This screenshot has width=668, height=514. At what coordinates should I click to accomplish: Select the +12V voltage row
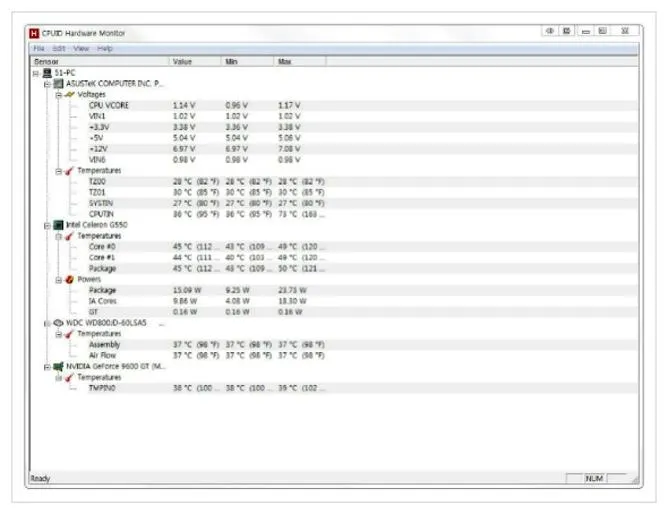click(362, 149)
